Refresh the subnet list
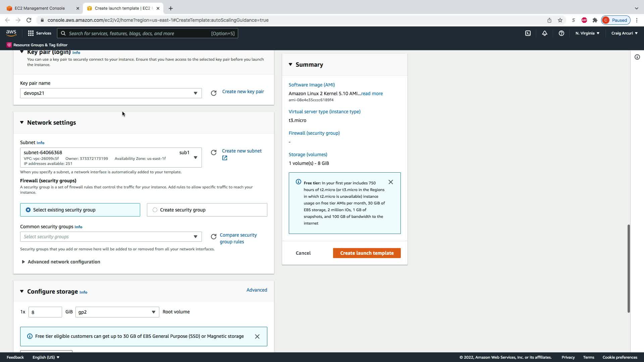The height and width of the screenshot is (362, 644). [x=214, y=153]
